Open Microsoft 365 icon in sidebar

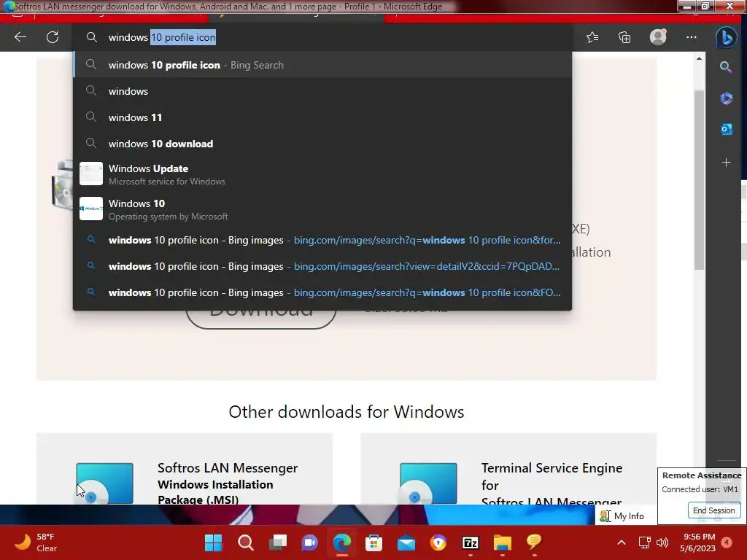pyautogui.click(x=726, y=98)
